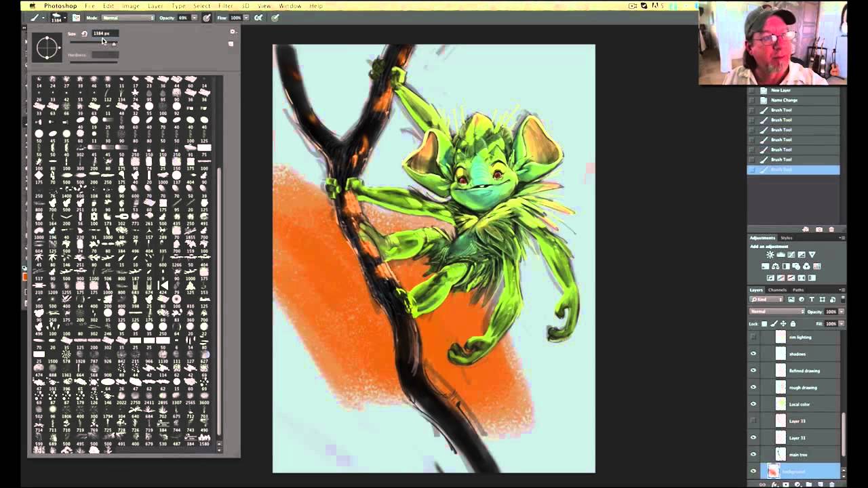
Task: Select highlighted Brush Tool history state
Action: coord(793,169)
